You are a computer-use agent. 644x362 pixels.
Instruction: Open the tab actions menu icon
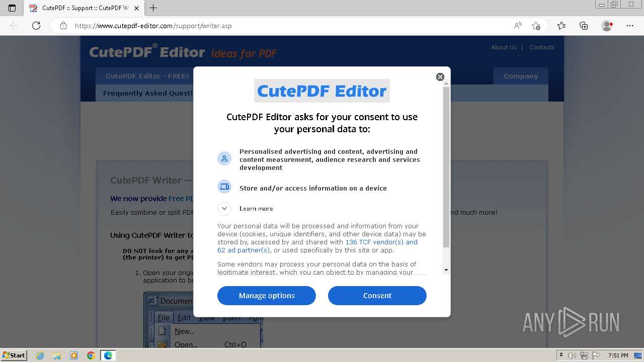tap(12, 8)
